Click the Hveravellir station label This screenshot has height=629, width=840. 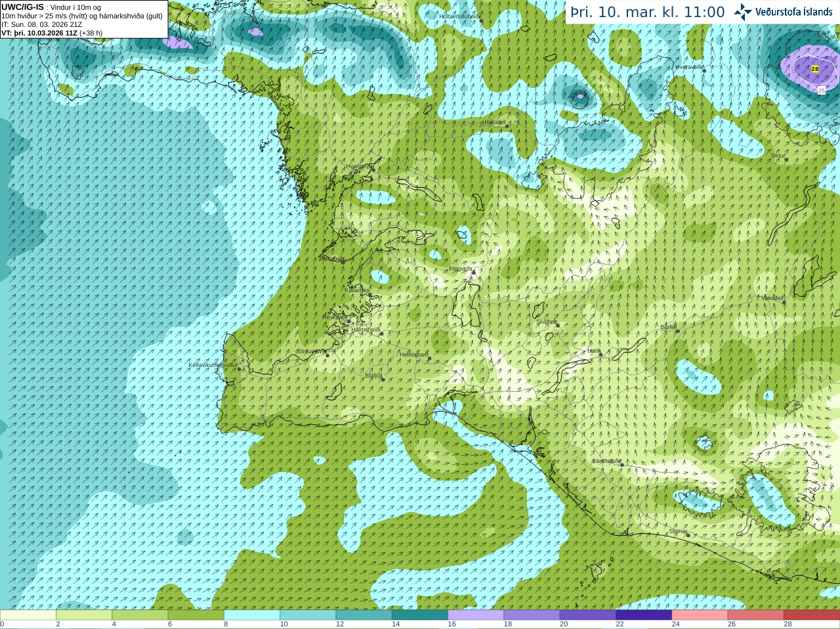690,67
